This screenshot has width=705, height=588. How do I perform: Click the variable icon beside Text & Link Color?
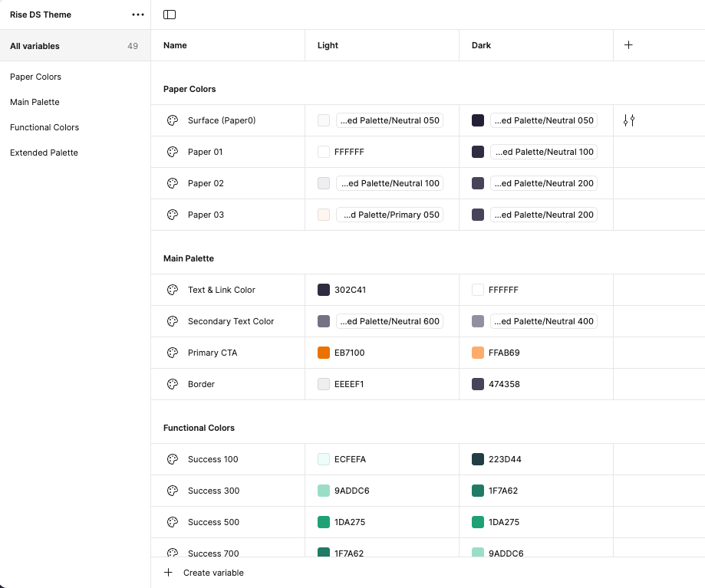pos(172,290)
